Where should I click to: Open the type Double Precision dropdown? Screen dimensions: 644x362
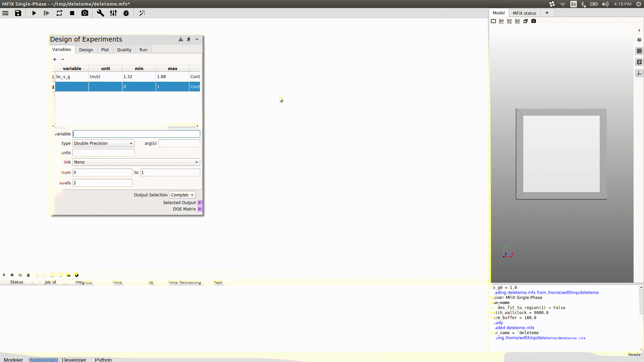click(x=103, y=143)
